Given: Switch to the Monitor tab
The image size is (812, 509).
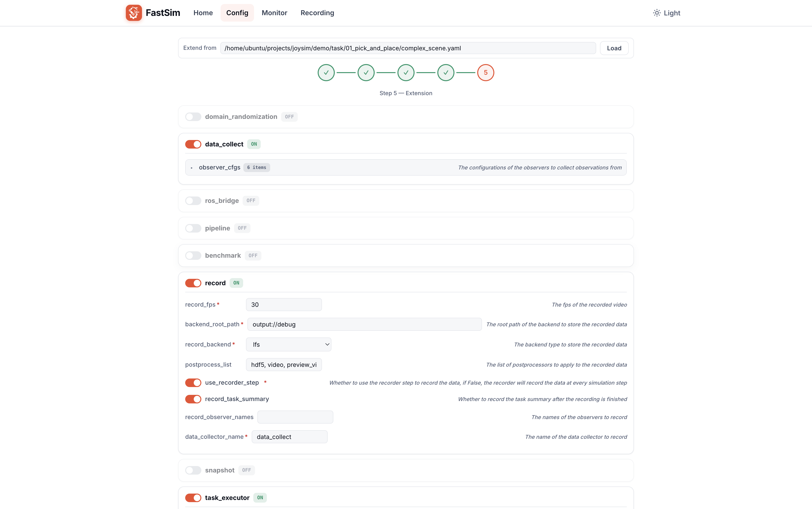Looking at the screenshot, I should click(274, 13).
